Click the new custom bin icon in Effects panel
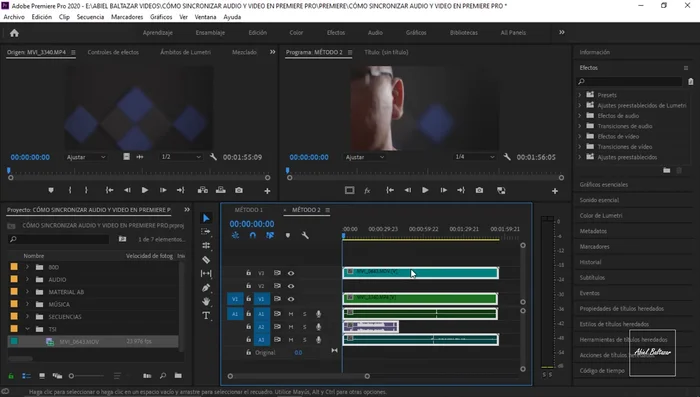Screen dimensions: 700x397 [666, 170]
